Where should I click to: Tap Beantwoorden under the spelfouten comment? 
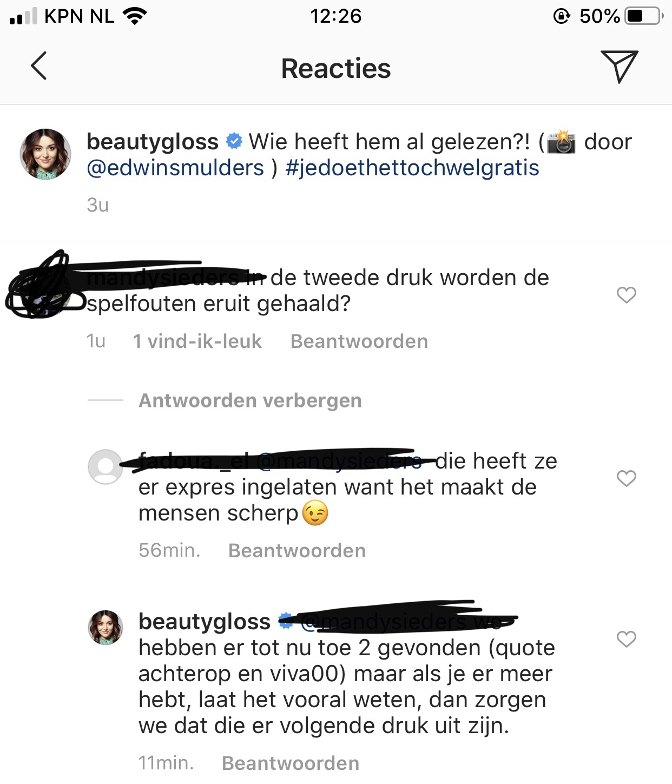[359, 341]
